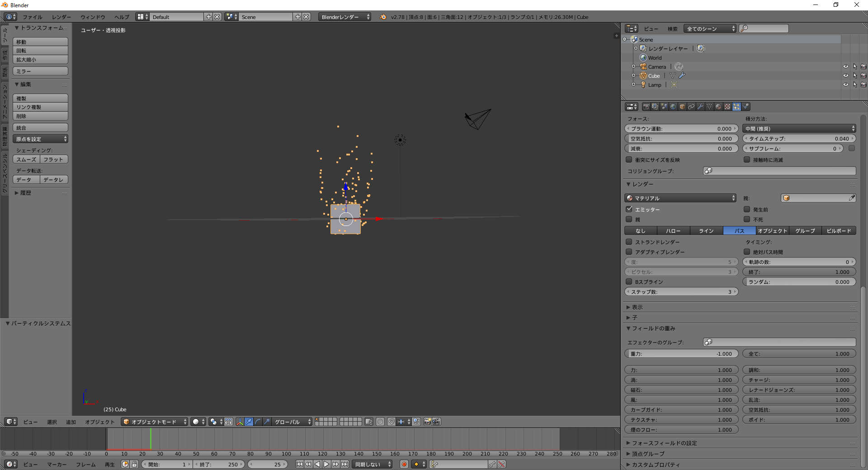Enable the Bスプライン checkbox
The height and width of the screenshot is (470, 868).
(x=629, y=282)
